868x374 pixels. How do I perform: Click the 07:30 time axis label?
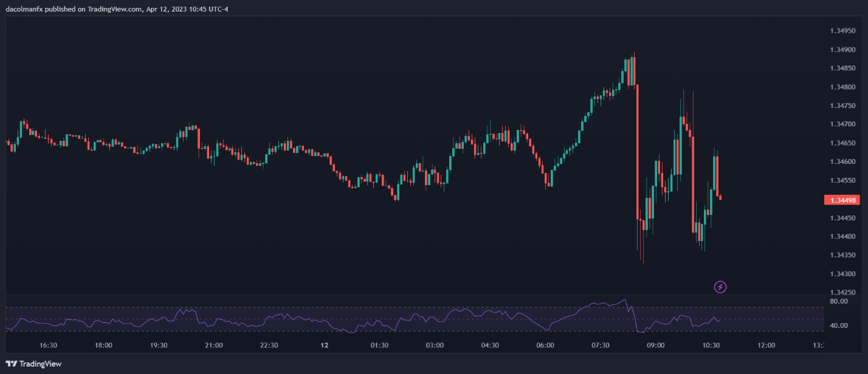tap(601, 345)
